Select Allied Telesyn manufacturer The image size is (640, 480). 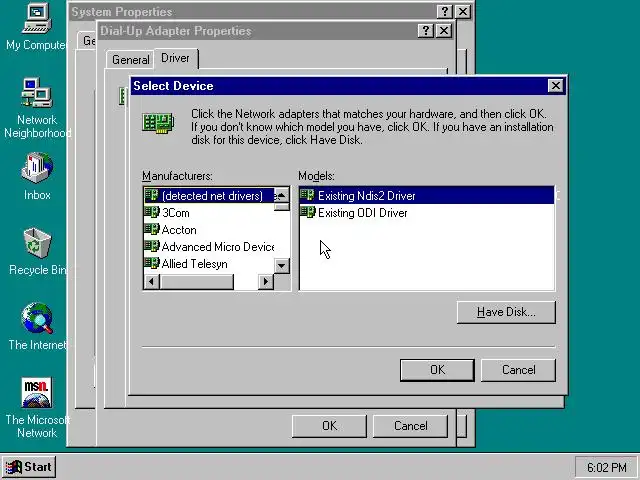click(209, 264)
